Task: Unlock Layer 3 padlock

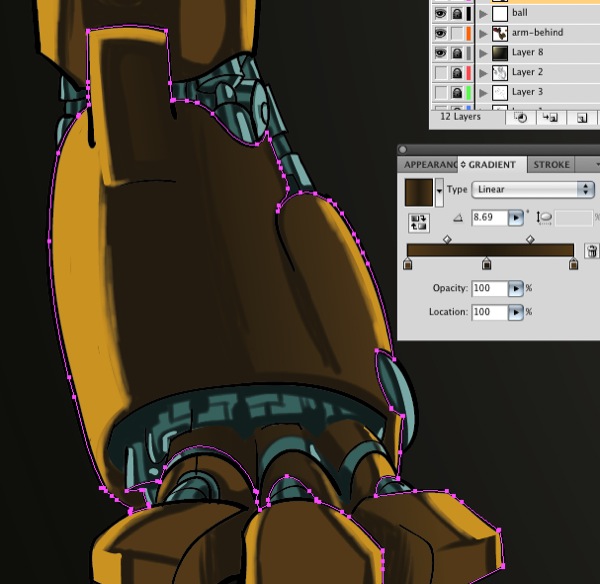Action: coord(457,92)
